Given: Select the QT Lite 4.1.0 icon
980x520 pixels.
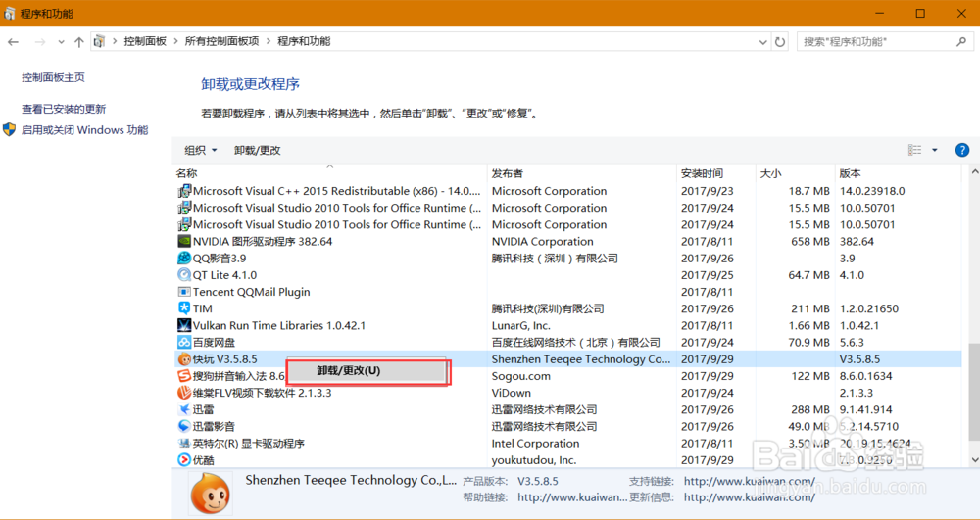Looking at the screenshot, I should (184, 275).
